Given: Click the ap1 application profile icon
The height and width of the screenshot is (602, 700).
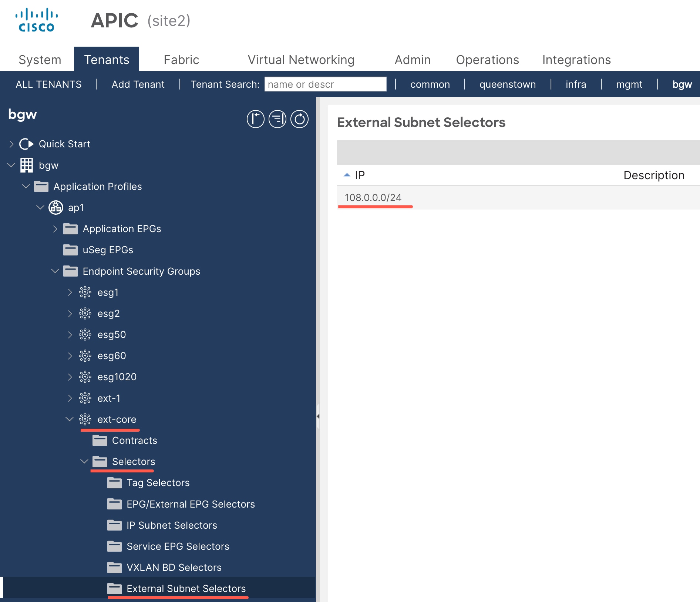Looking at the screenshot, I should pos(56,208).
